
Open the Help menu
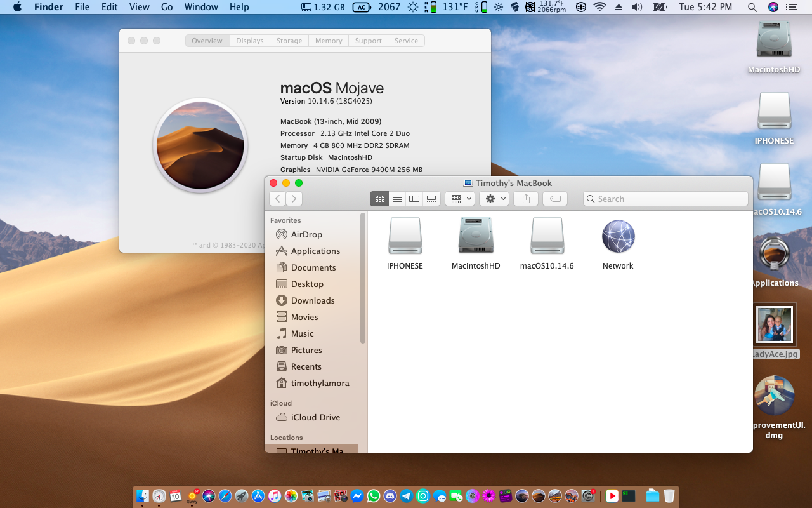(239, 7)
